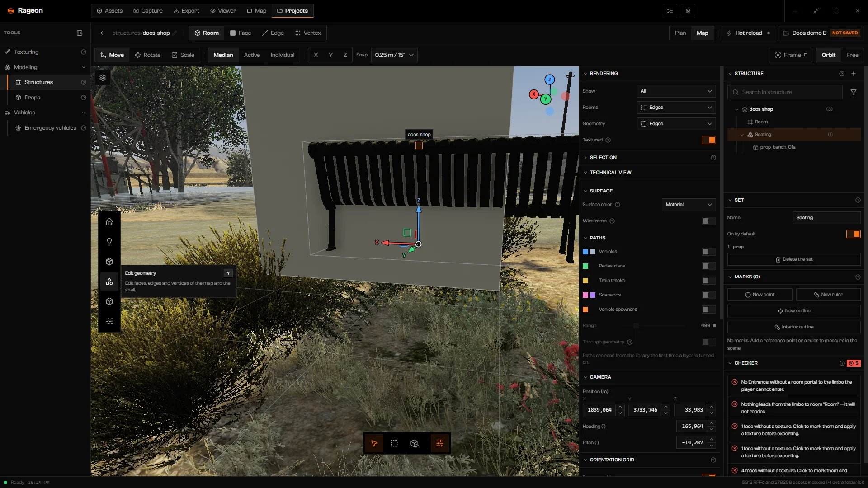Choose the arrow select tool at bottom
The width and height of the screenshot is (868, 488).
(x=374, y=443)
